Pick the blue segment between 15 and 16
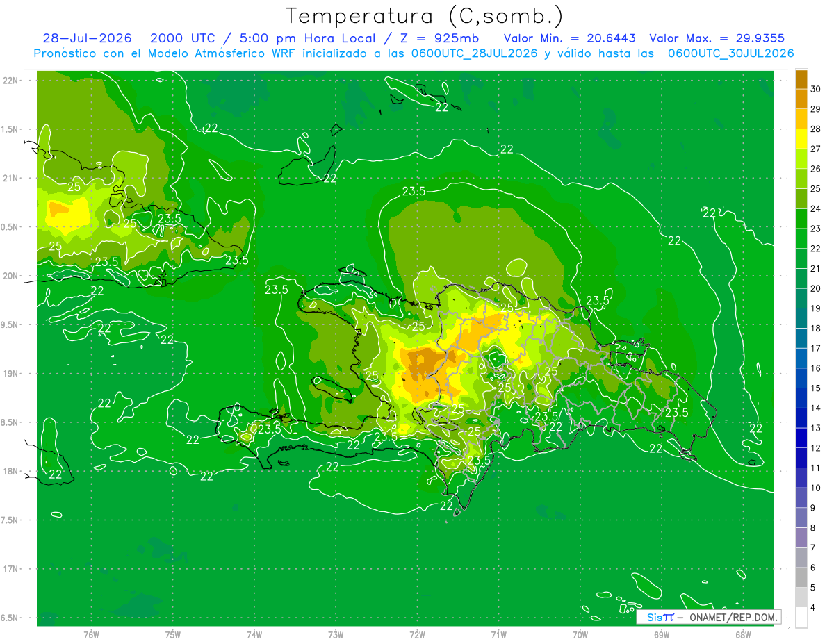This screenshot has width=834, height=644. coord(801,379)
